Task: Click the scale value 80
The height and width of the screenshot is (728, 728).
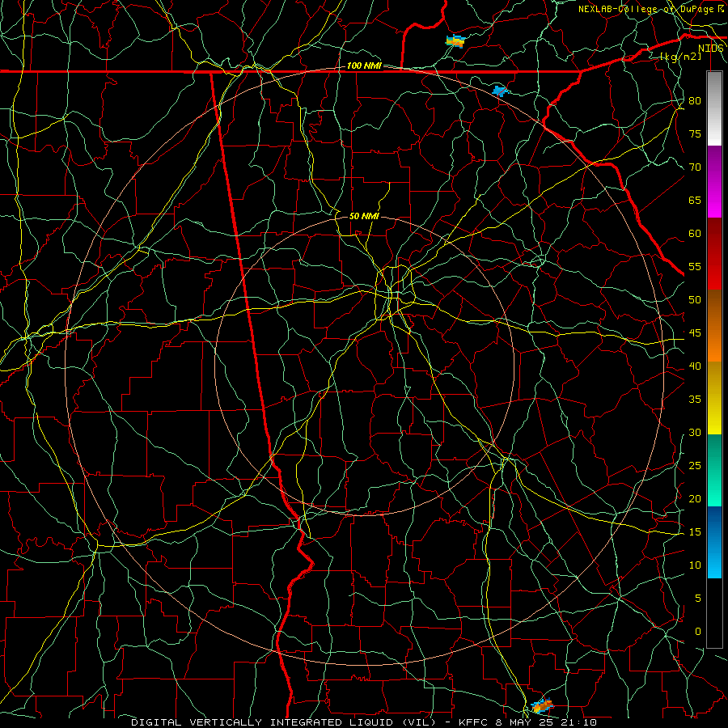Action: click(695, 101)
